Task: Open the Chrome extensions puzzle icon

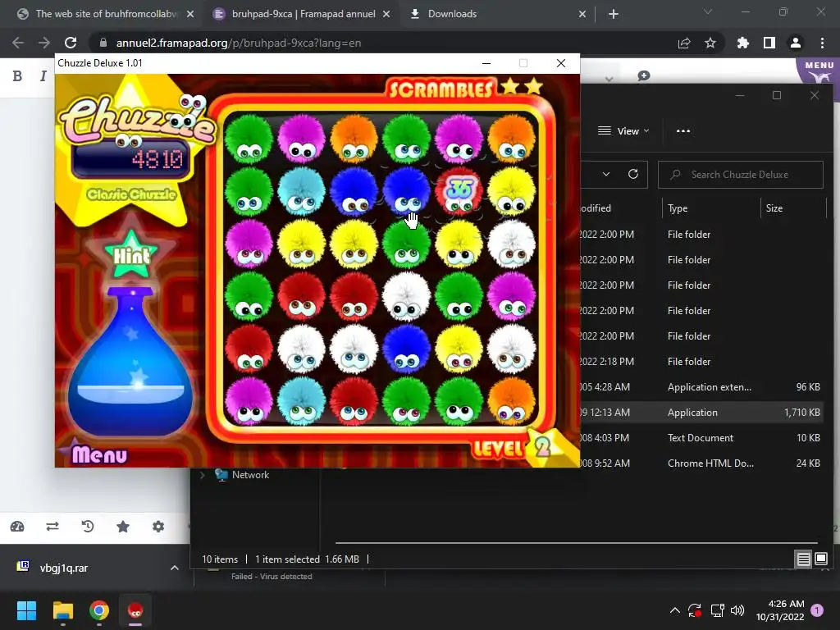Action: tap(743, 43)
